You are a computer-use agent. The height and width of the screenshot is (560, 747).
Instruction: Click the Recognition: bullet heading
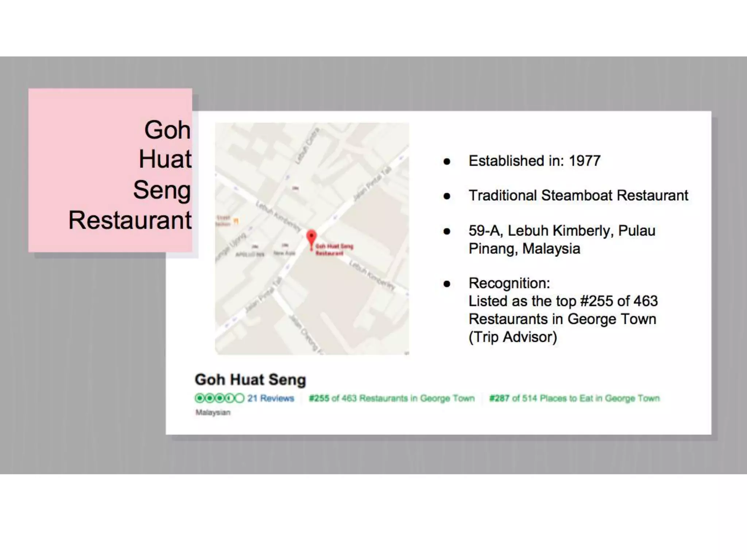pos(509,283)
